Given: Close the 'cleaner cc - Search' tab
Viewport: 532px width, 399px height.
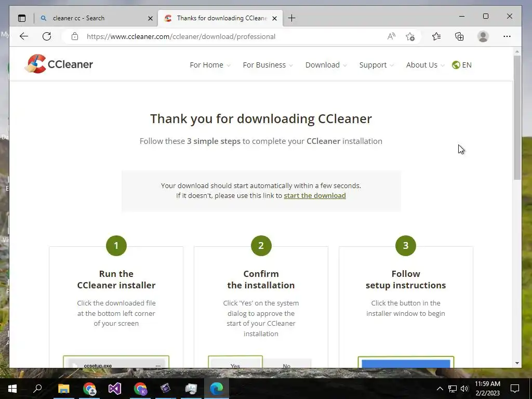Looking at the screenshot, I should (150, 18).
